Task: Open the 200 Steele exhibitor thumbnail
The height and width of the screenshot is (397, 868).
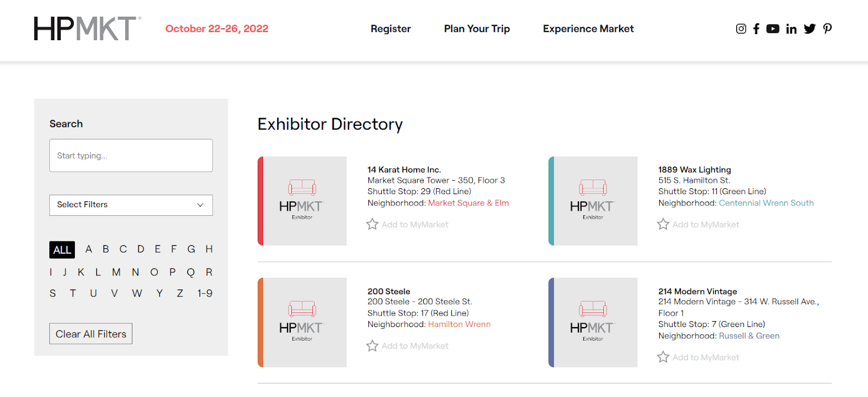Action: pyautogui.click(x=302, y=323)
